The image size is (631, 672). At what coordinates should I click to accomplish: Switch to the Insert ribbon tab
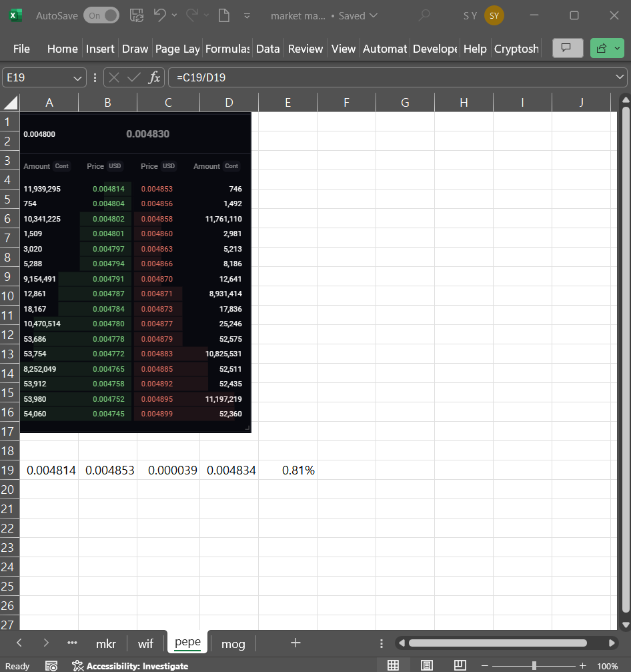coord(100,49)
